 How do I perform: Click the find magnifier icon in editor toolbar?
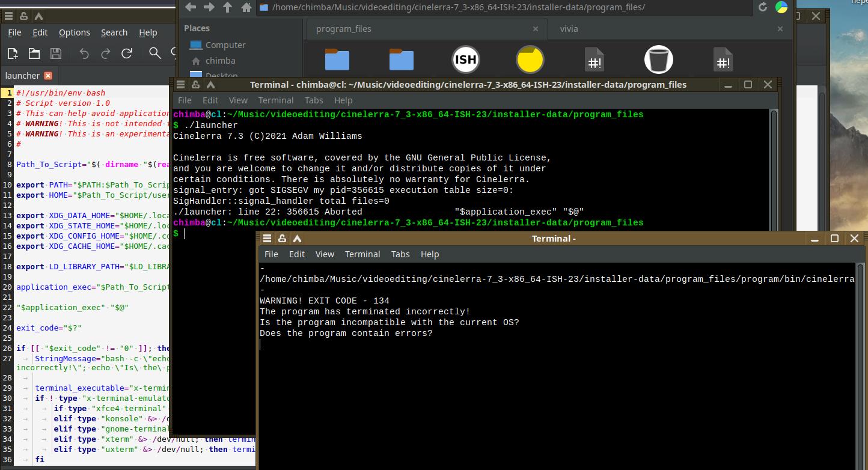(154, 53)
